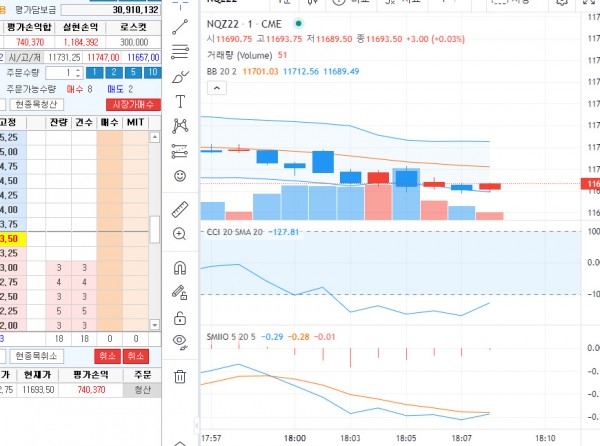Image resolution: width=600 pixels, height=446 pixels.
Task: Select the ruler measure tool
Action: 180,208
